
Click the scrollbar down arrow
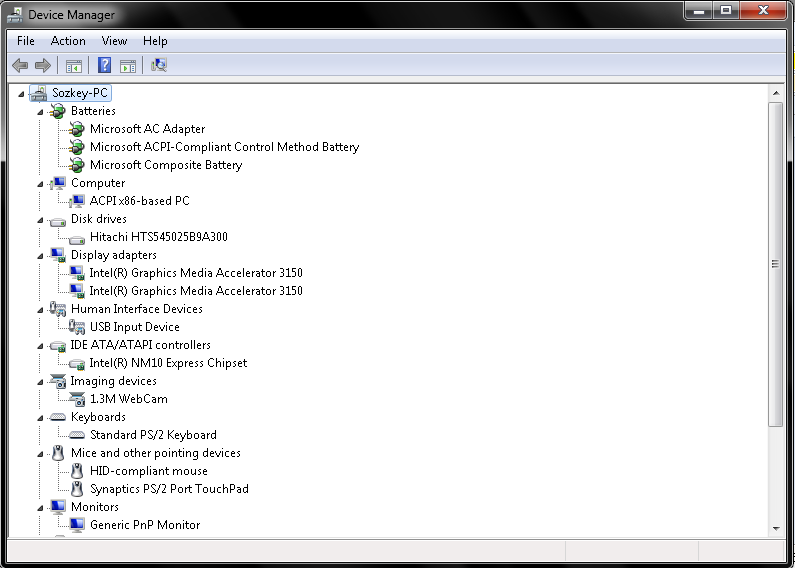point(776,528)
